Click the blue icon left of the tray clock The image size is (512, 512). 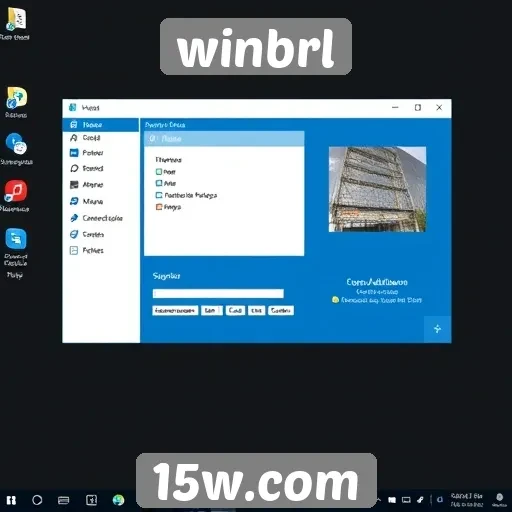click(440, 499)
